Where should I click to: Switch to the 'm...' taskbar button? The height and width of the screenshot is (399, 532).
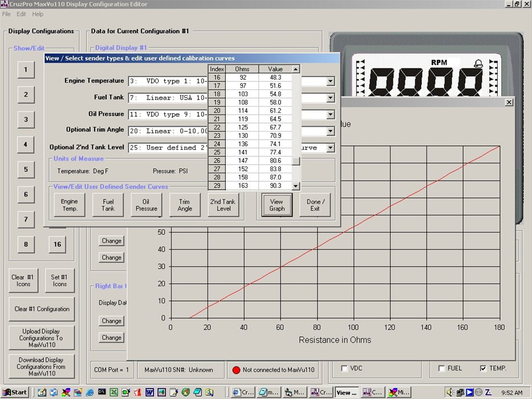coord(269,393)
